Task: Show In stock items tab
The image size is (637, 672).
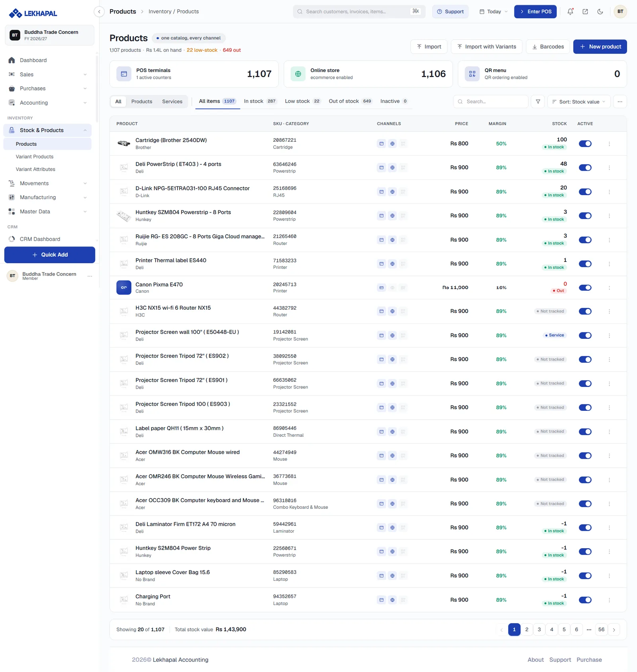Action: tap(260, 101)
